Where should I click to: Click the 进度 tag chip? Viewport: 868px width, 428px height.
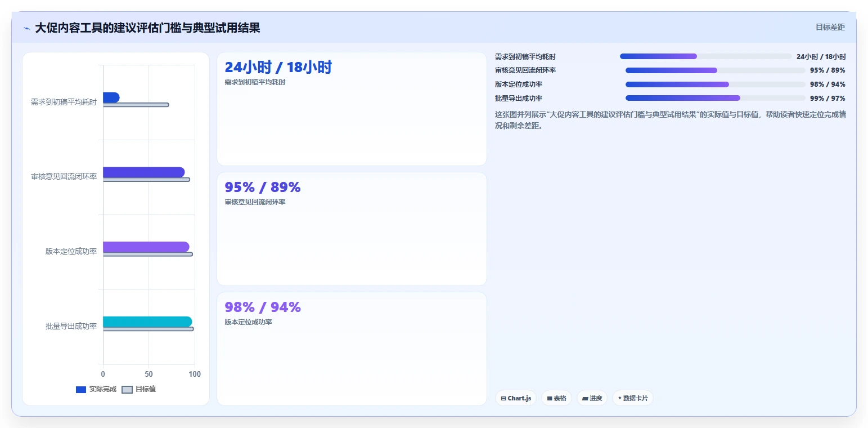click(x=592, y=398)
